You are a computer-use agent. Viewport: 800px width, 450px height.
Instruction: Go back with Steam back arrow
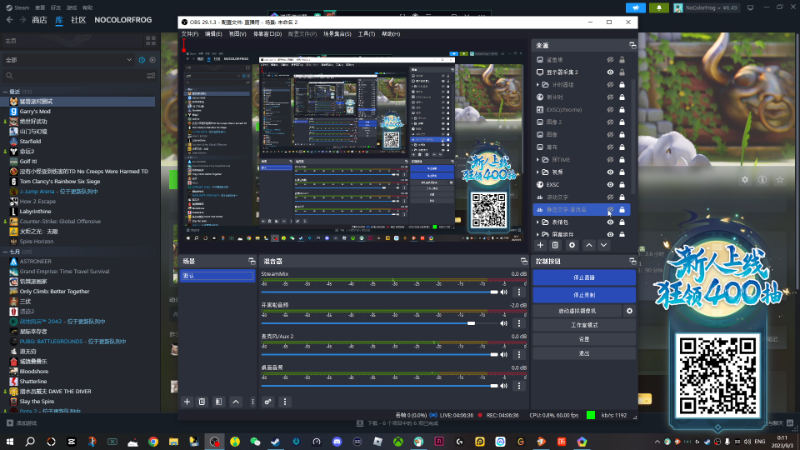pyautogui.click(x=10, y=20)
